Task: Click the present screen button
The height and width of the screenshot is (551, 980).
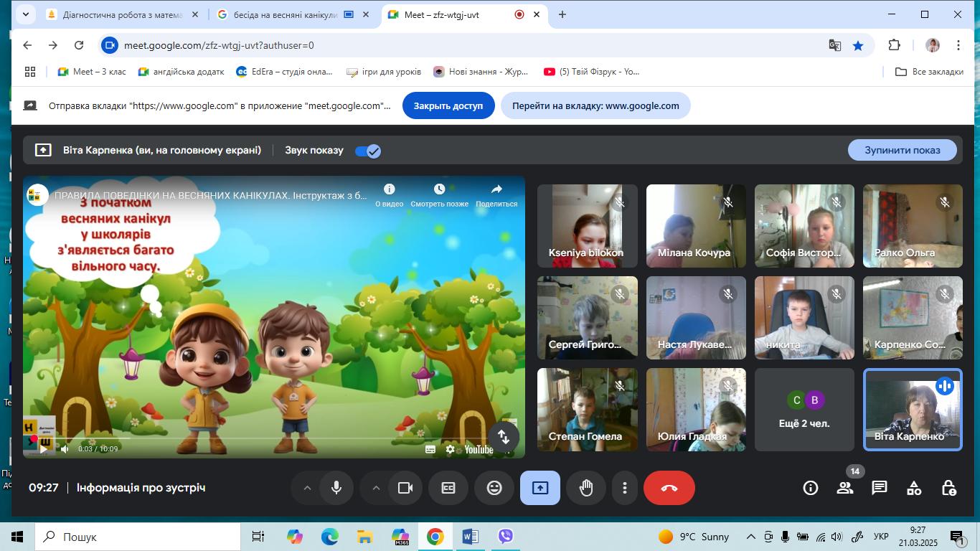Action: pyautogui.click(x=540, y=488)
